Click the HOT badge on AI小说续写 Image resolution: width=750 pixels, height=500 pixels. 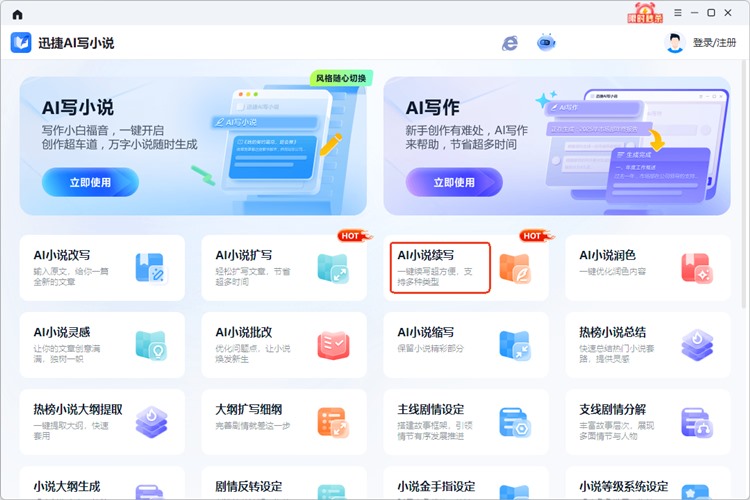[x=536, y=235]
